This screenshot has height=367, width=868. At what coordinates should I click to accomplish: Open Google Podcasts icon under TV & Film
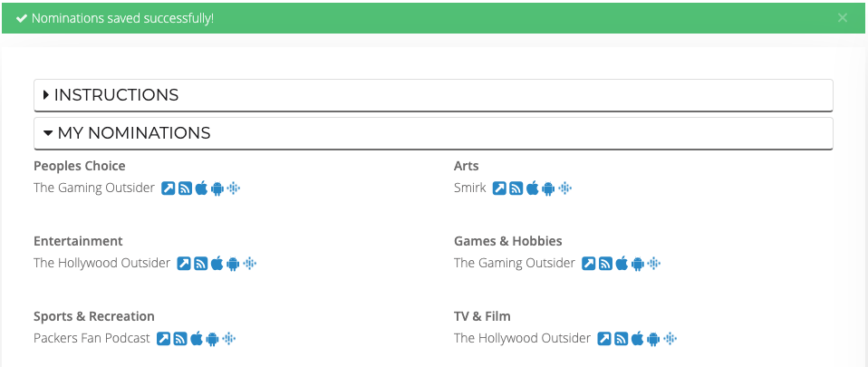point(670,339)
